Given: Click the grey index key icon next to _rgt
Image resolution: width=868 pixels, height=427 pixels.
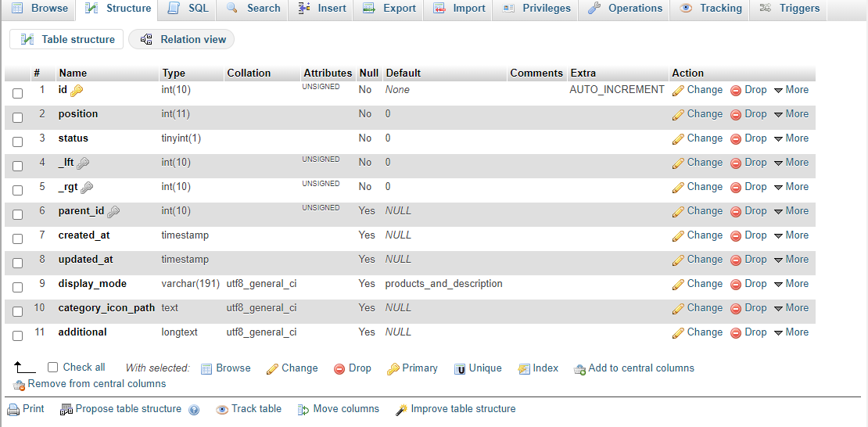Looking at the screenshot, I should (x=86, y=187).
